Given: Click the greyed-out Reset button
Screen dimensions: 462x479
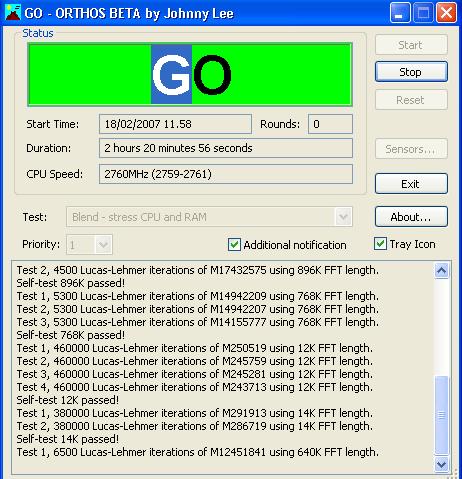Looking at the screenshot, I should (411, 100).
